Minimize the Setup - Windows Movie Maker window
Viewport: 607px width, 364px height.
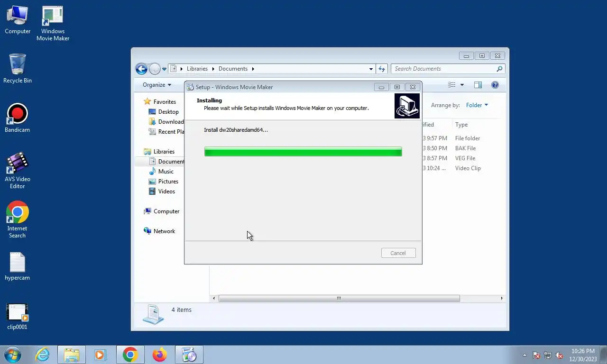[381, 87]
